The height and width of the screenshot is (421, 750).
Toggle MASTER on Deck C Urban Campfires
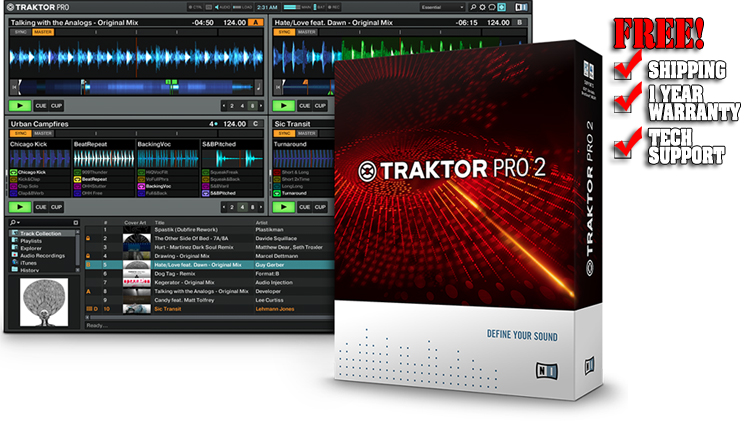[43, 133]
